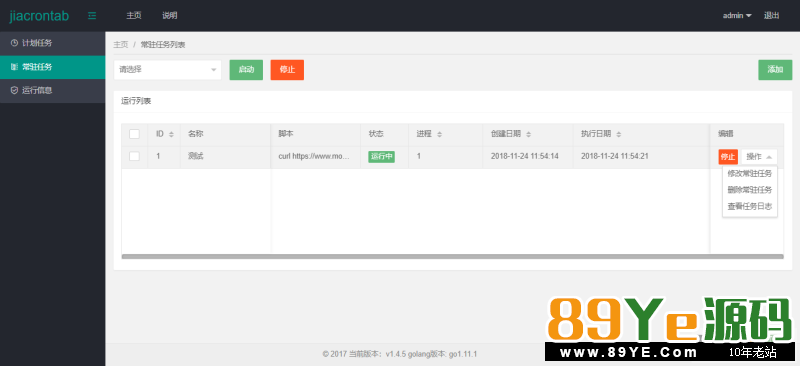Collapse the 操作 dropdown in row
This screenshot has width=800, height=366.
tap(759, 157)
